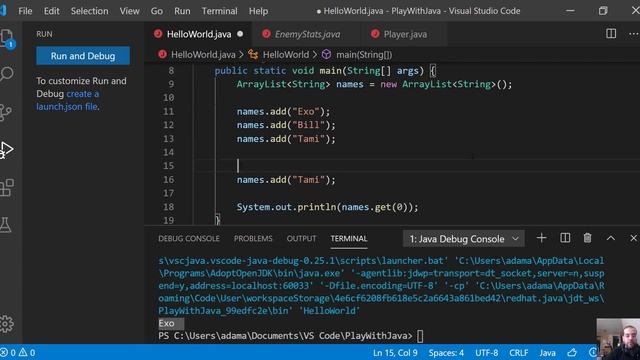Switch to OUTPUT panel tab
The image size is (640, 360).
pos(301,238)
